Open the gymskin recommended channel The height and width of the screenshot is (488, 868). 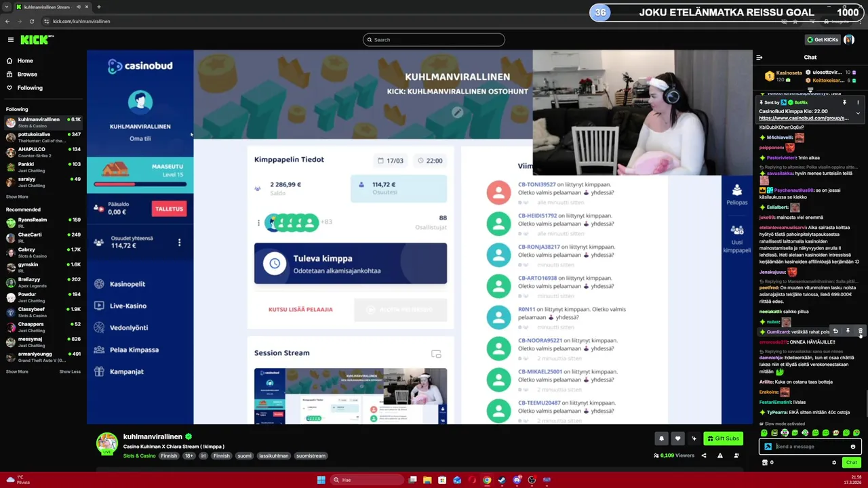pyautogui.click(x=43, y=267)
